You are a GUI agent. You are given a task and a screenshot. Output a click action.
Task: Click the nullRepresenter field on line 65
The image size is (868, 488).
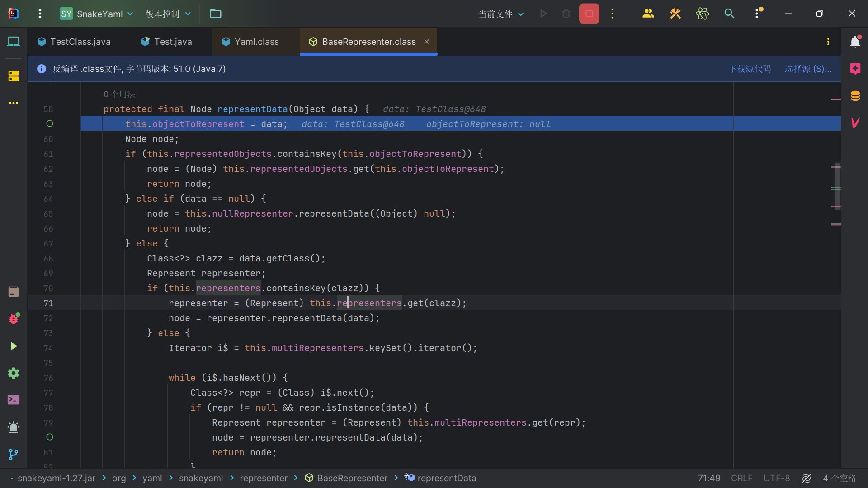point(252,213)
